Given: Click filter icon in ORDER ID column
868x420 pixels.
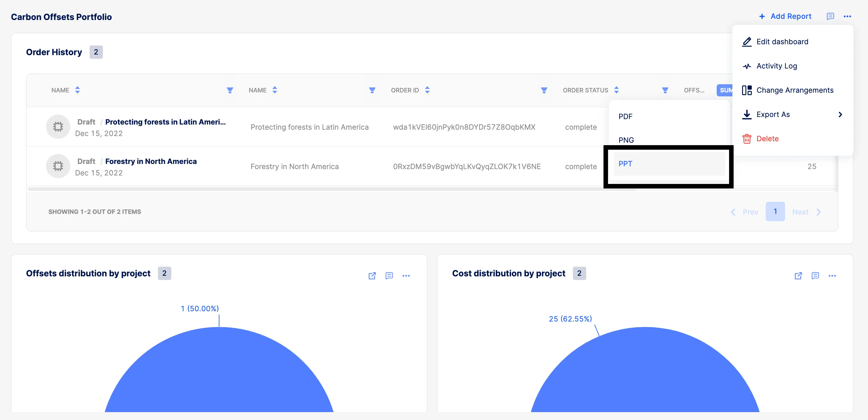Looking at the screenshot, I should 544,90.
